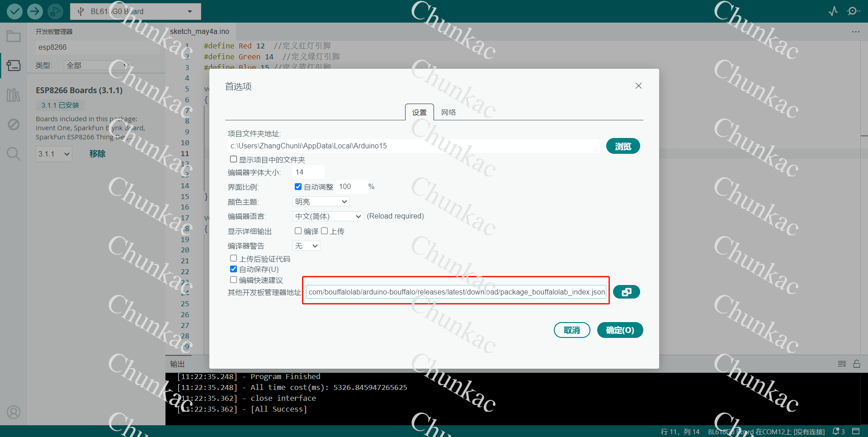
Task: Click the editor tab three-dot menu
Action: coord(855,32)
